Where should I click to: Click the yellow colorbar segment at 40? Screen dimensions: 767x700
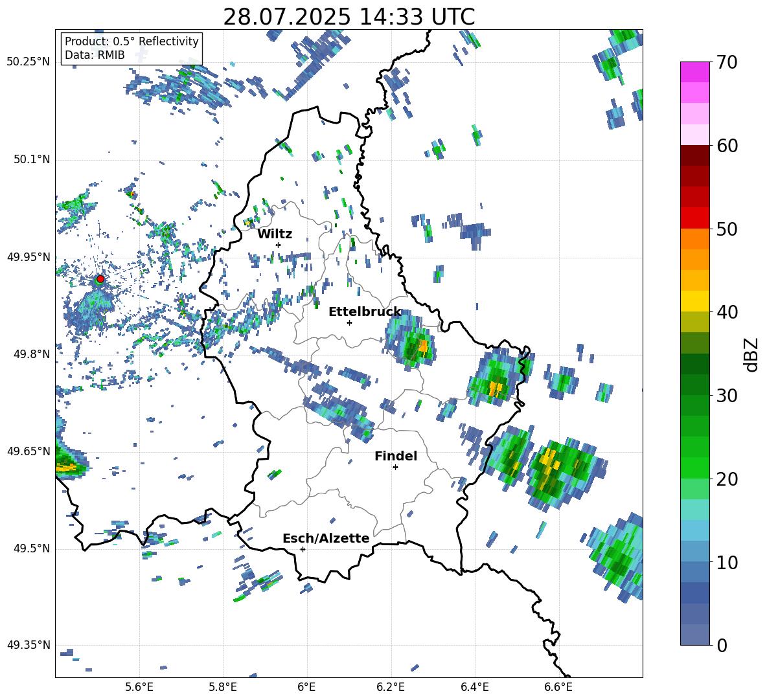[694, 302]
